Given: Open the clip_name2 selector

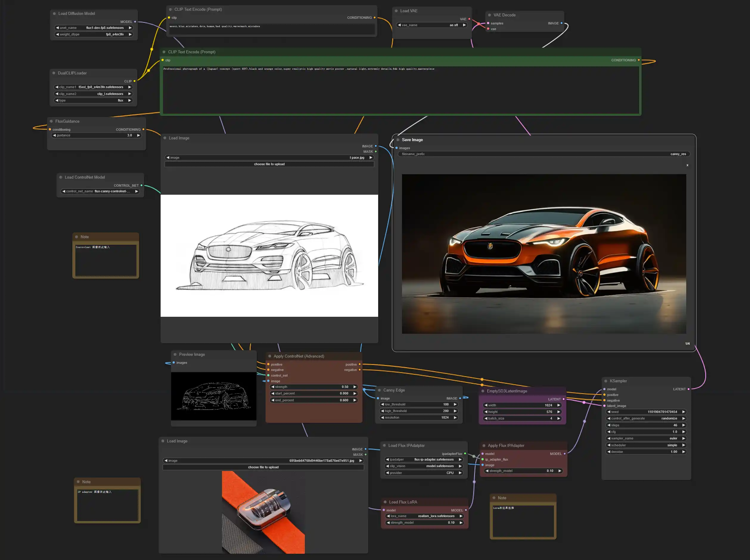Looking at the screenshot, I should [93, 94].
